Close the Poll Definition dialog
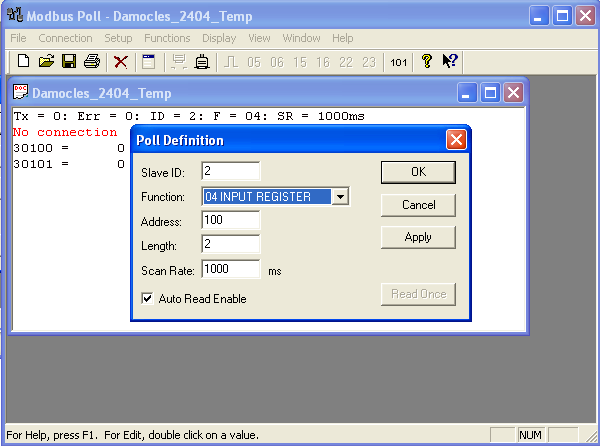The width and height of the screenshot is (600, 446). click(x=456, y=140)
